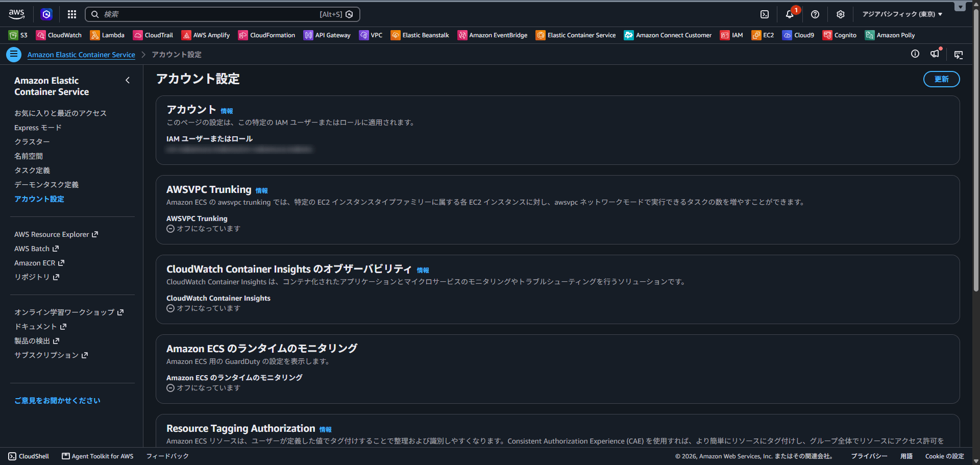
Task: Navigate to クラスター
Action: coord(32,142)
